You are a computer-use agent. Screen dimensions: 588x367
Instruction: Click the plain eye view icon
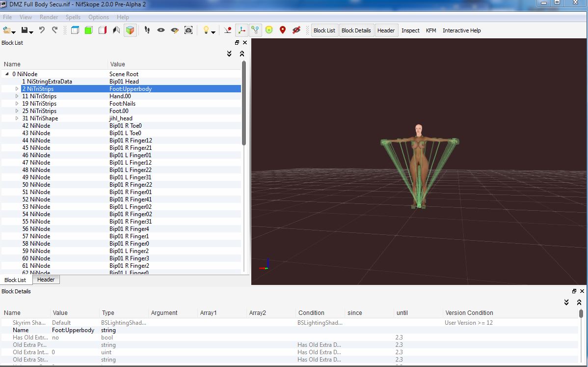pyautogui.click(x=161, y=30)
